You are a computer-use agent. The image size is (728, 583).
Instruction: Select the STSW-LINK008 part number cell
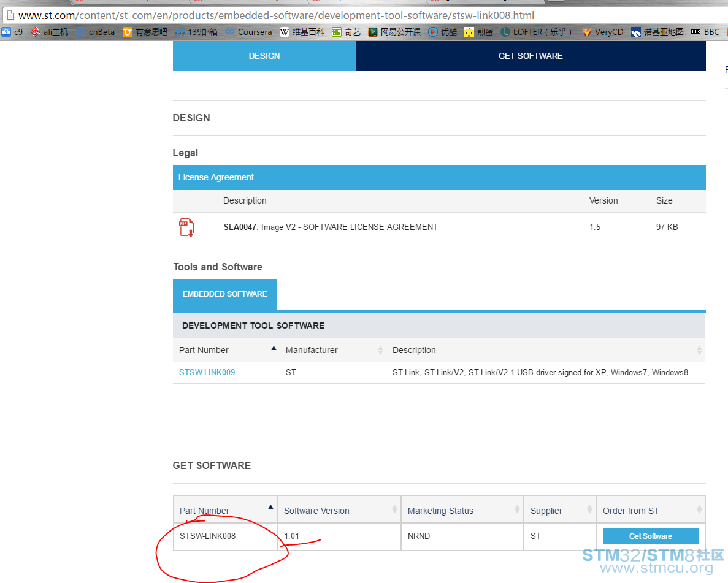(x=225, y=536)
